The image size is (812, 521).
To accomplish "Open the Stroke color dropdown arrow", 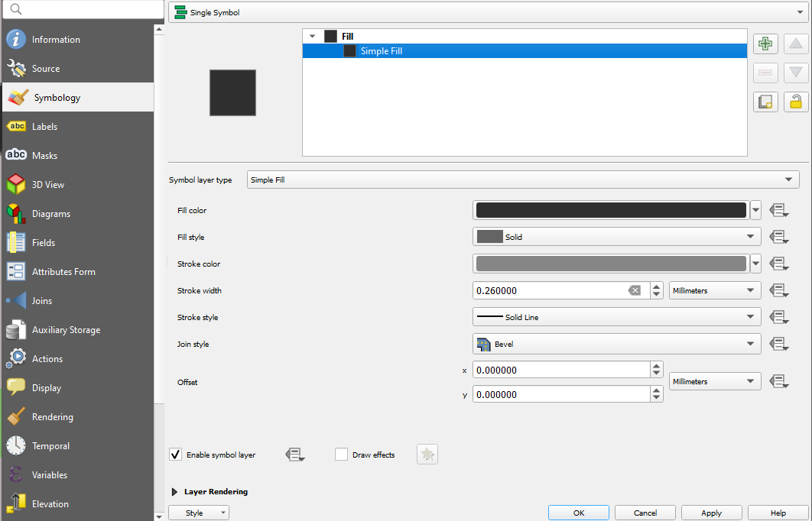I will 756,264.
